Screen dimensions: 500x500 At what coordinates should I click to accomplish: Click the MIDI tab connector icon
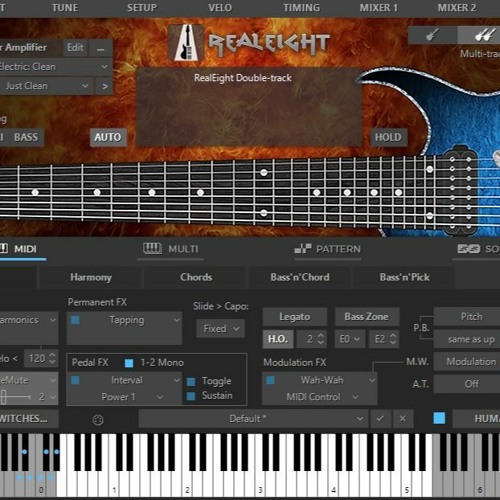(x=4, y=248)
